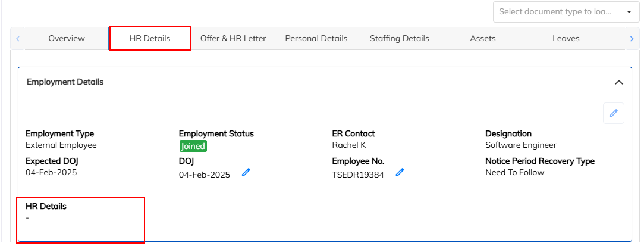
Task: Collapse the Employment Details section
Action: pos(618,82)
